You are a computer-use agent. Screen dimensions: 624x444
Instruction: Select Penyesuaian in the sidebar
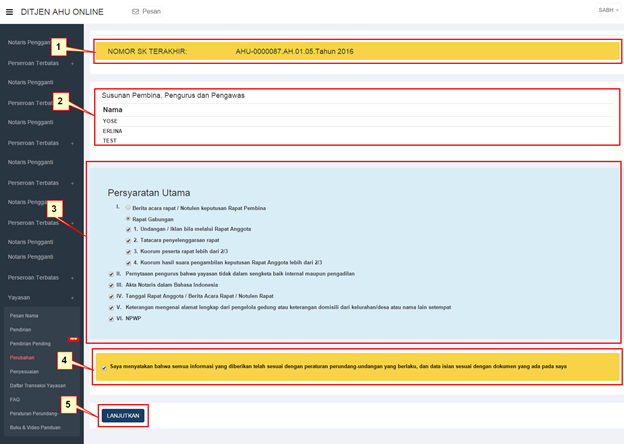[x=24, y=370]
